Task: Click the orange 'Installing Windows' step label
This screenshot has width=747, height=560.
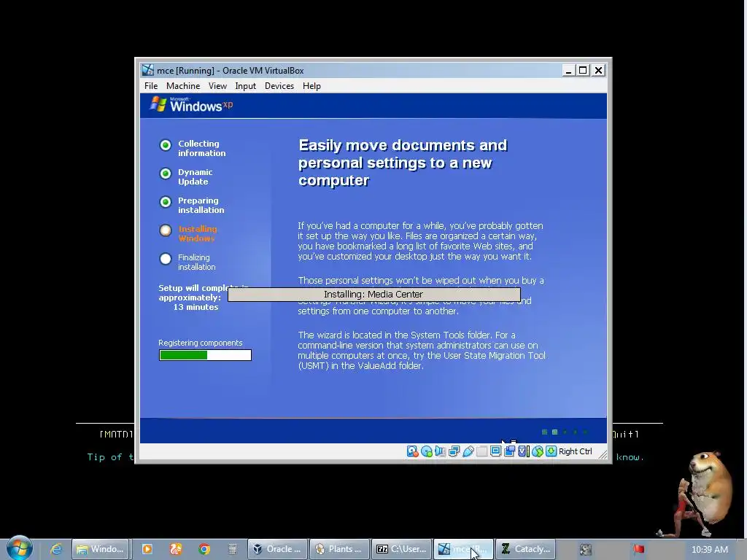Action: [197, 233]
